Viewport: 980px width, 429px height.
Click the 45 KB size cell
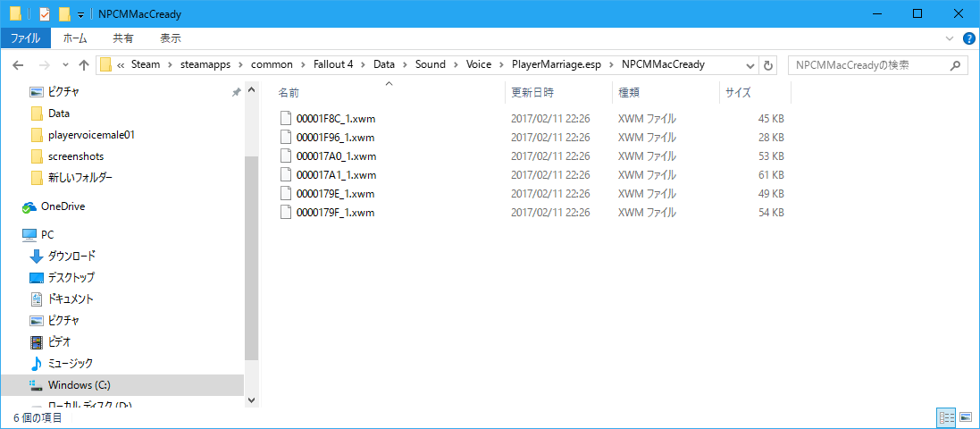click(x=771, y=118)
